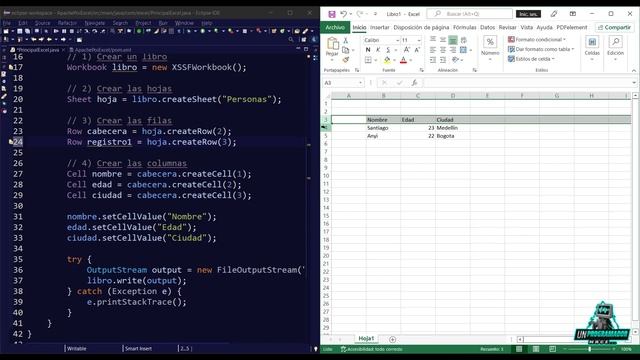The image size is (640, 360).
Task: Switch to Disposición de página tab
Action: pos(421,27)
